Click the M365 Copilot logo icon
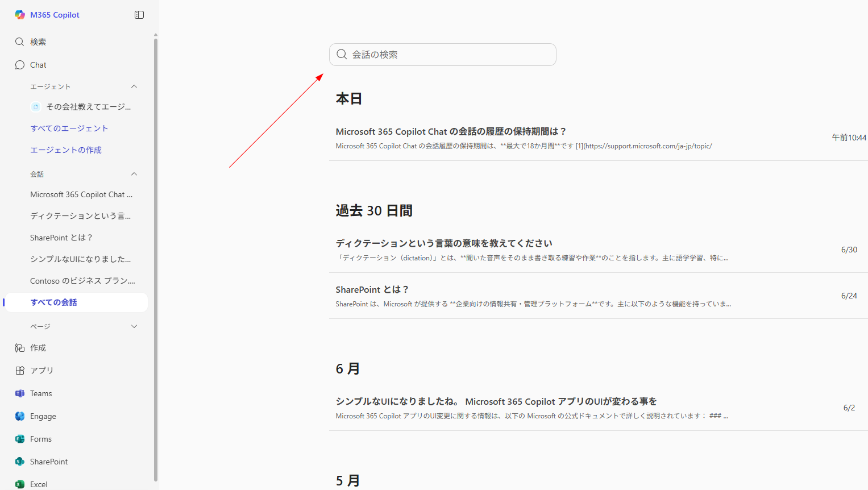The height and width of the screenshot is (490, 868). coord(20,15)
